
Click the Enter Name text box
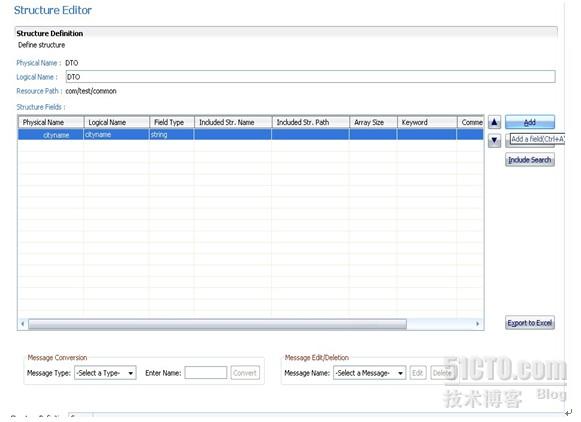pos(206,373)
